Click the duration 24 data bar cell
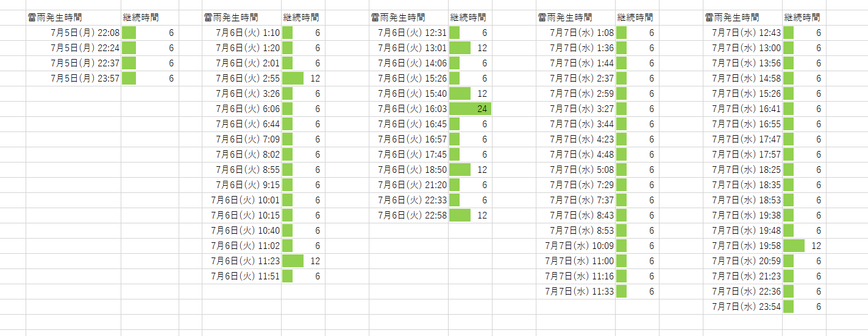Screen dimensions: 868x336 point(470,109)
